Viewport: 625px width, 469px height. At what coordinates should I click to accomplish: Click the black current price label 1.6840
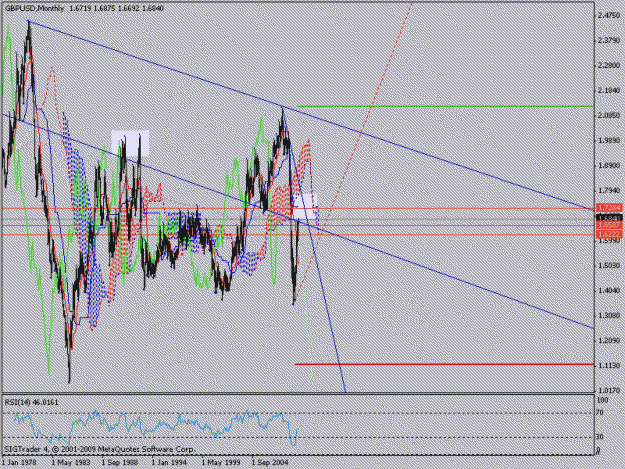609,218
